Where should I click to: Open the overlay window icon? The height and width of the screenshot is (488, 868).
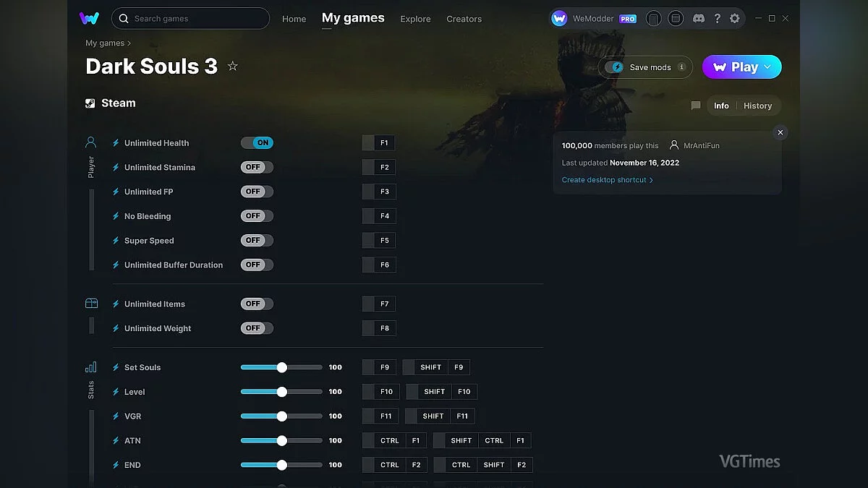point(676,19)
